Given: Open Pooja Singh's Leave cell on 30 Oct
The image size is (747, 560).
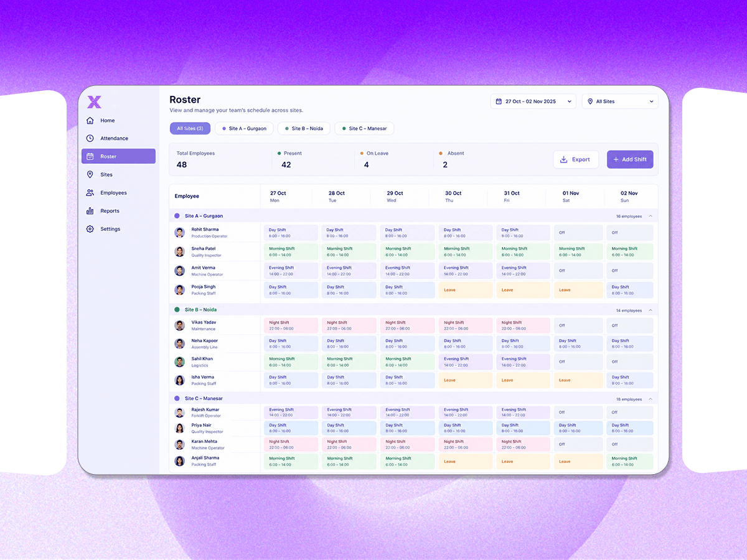Looking at the screenshot, I should click(466, 290).
